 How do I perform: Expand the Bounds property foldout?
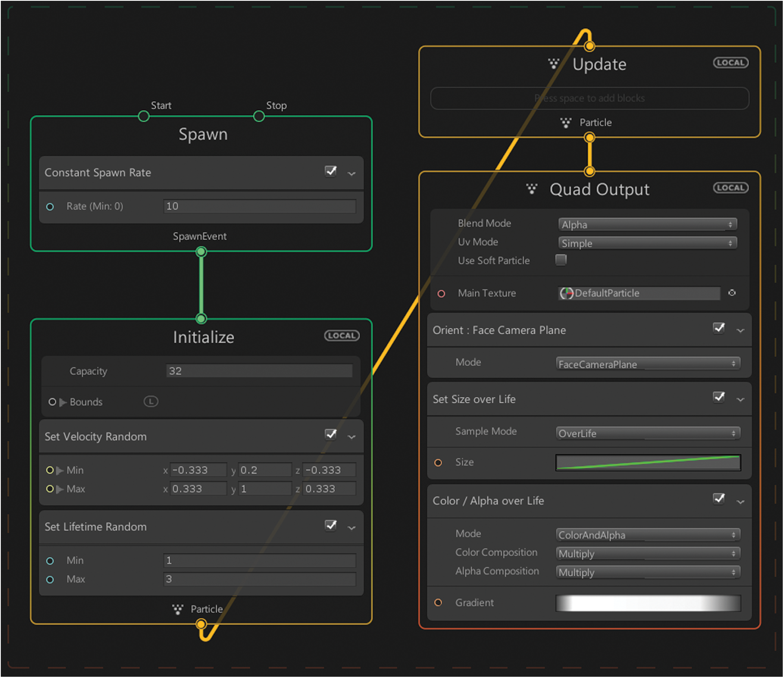click(63, 403)
